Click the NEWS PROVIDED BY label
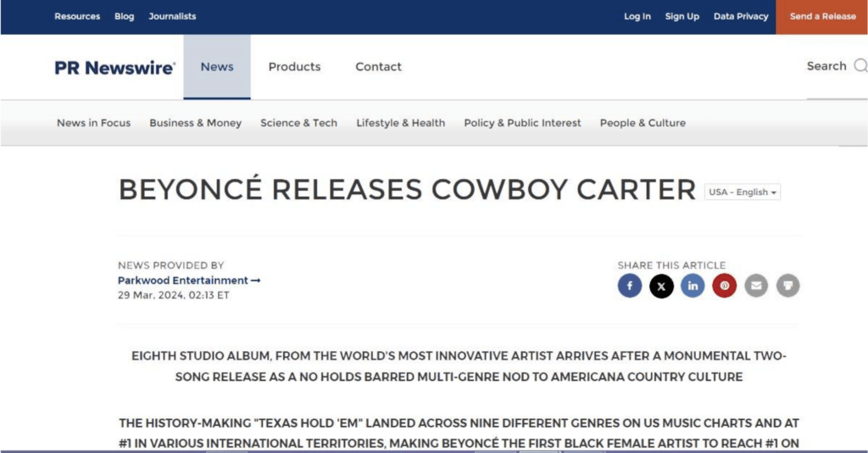This screenshot has height=453, width=868. pos(170,266)
